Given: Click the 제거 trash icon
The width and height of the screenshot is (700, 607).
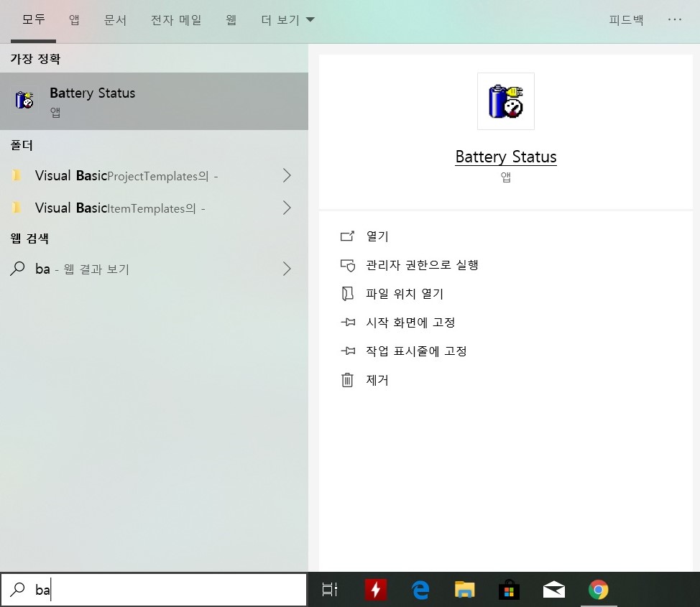Looking at the screenshot, I should click(347, 380).
